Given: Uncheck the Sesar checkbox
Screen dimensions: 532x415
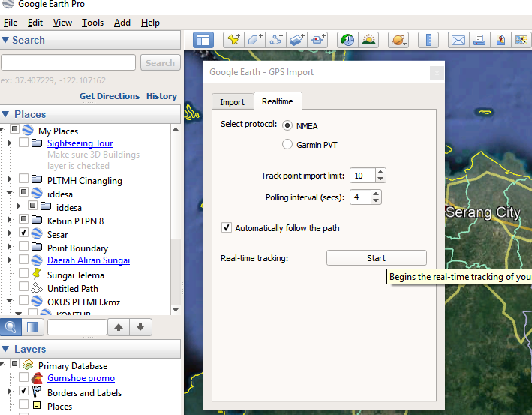Looking at the screenshot, I should [23, 233].
